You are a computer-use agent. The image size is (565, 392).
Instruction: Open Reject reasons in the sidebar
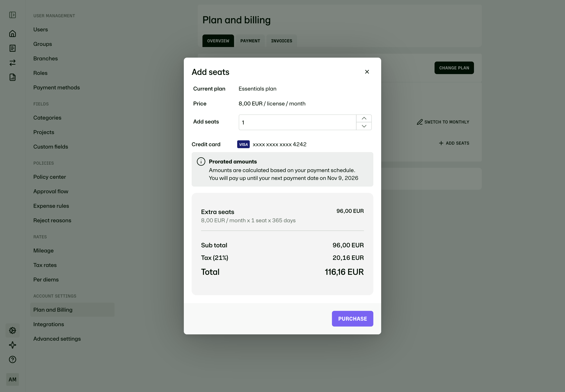point(52,220)
